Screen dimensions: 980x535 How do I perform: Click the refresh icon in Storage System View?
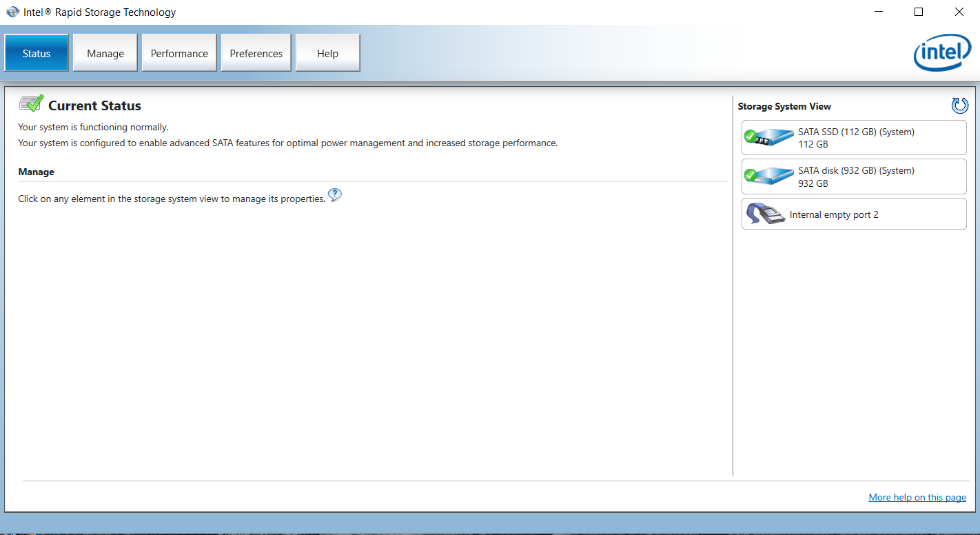(x=959, y=105)
